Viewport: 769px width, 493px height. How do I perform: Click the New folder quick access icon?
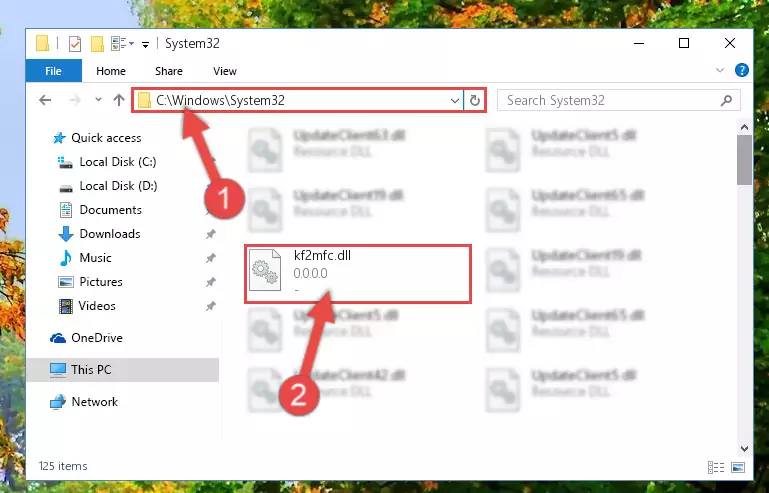pyautogui.click(x=97, y=44)
